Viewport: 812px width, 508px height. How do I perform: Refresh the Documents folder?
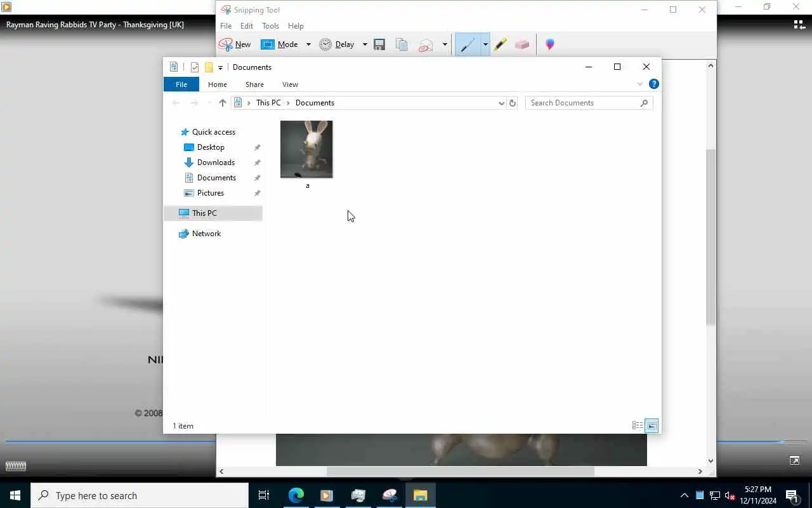(513, 103)
